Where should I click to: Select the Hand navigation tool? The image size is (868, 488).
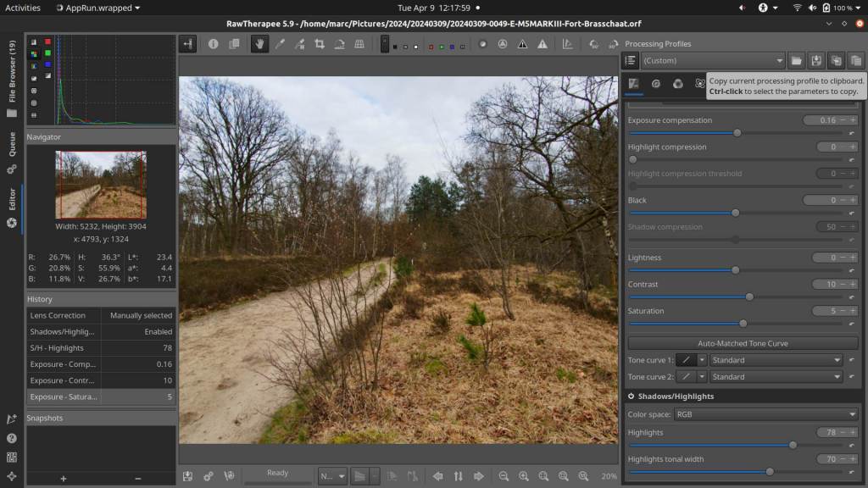tap(259, 44)
